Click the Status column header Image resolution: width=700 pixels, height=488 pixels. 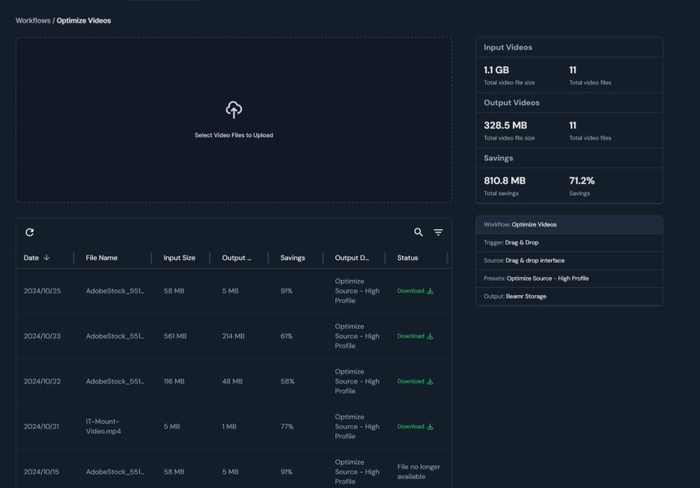407,258
